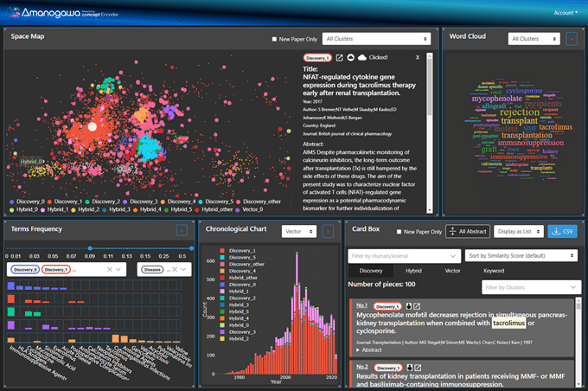Open Sort by Similarity Score dropdown

[521, 255]
